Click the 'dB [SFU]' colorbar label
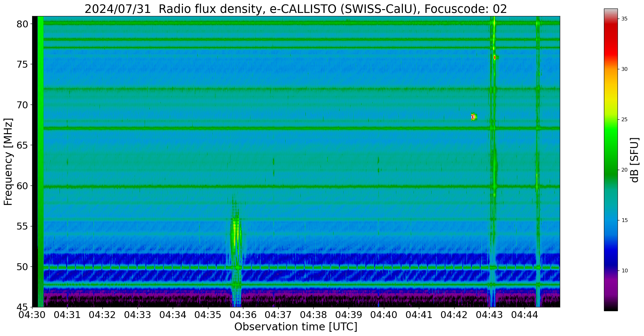The height and width of the screenshot is (336, 644). click(x=634, y=160)
